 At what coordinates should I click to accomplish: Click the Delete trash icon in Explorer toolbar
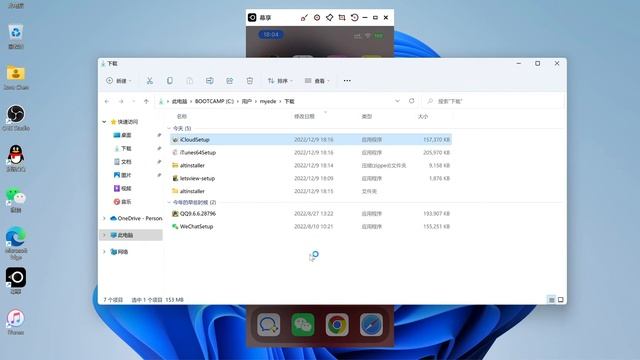[x=249, y=81]
